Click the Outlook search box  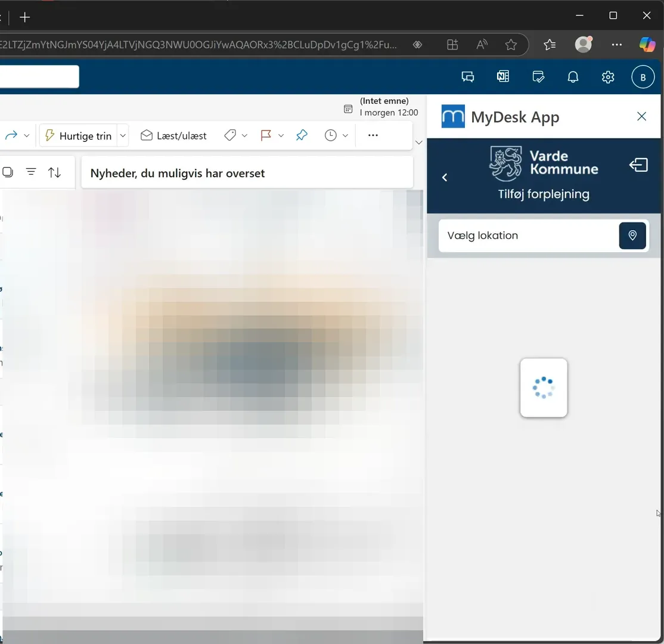click(x=39, y=77)
